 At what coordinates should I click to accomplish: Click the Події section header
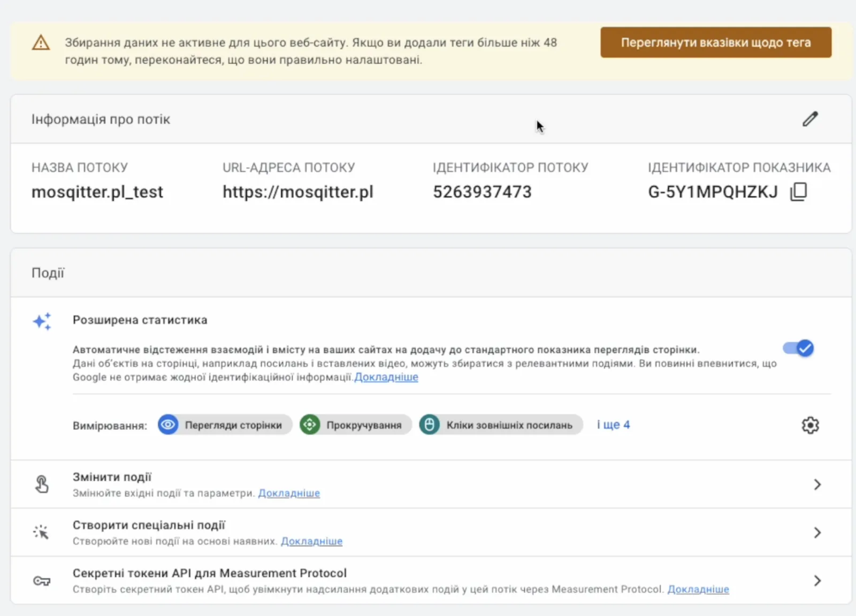click(x=48, y=273)
